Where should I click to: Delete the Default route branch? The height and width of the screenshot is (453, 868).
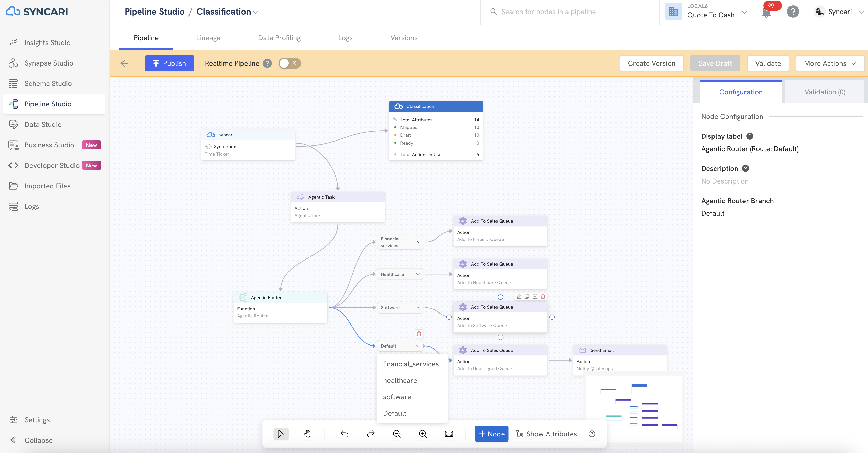pos(419,333)
